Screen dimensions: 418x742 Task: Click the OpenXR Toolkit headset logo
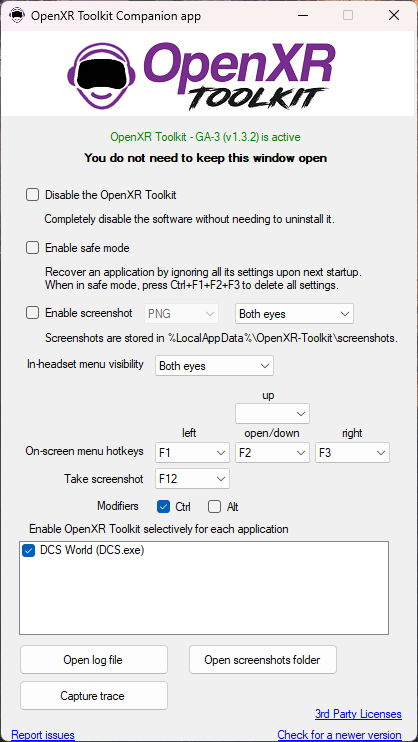click(202, 75)
